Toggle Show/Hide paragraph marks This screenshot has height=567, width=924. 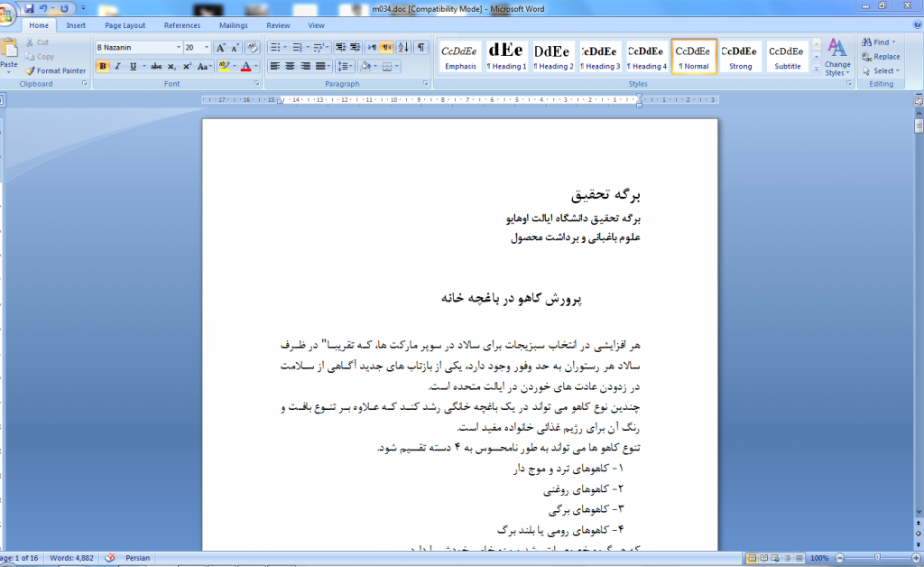(420, 48)
